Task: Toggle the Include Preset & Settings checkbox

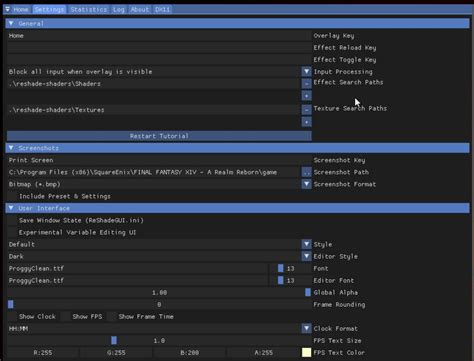Action: [x=13, y=196]
